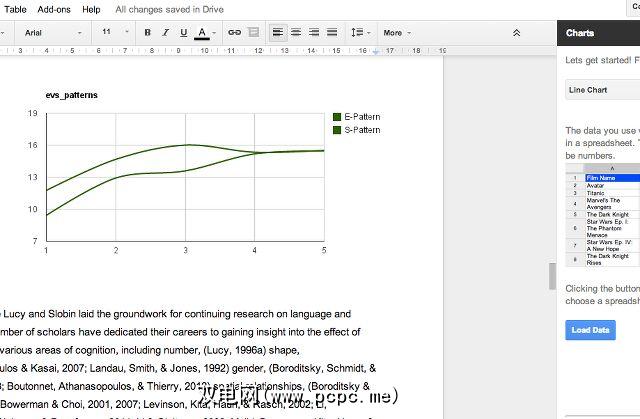This screenshot has height=419, width=640.
Task: Open the font size dropdown
Action: [x=112, y=32]
